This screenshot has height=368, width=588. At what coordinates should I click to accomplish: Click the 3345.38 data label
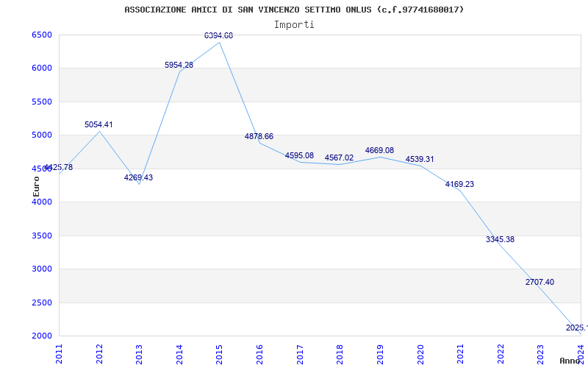pyautogui.click(x=501, y=240)
